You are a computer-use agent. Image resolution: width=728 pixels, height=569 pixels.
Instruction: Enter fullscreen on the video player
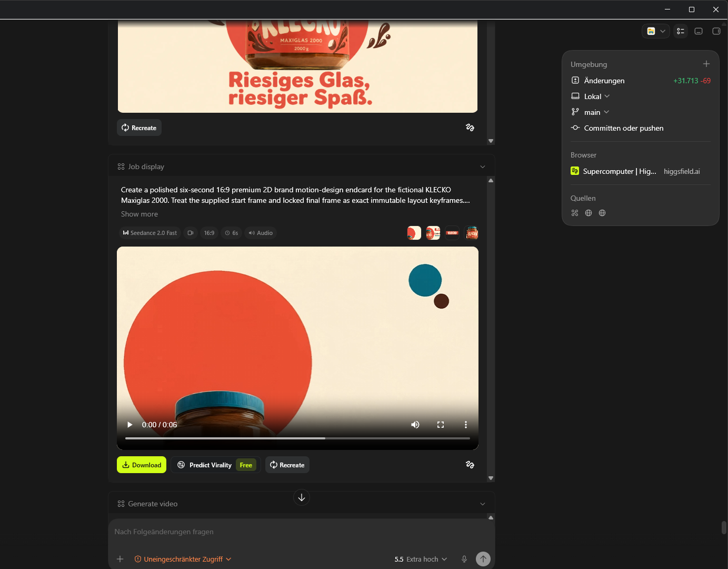click(441, 425)
